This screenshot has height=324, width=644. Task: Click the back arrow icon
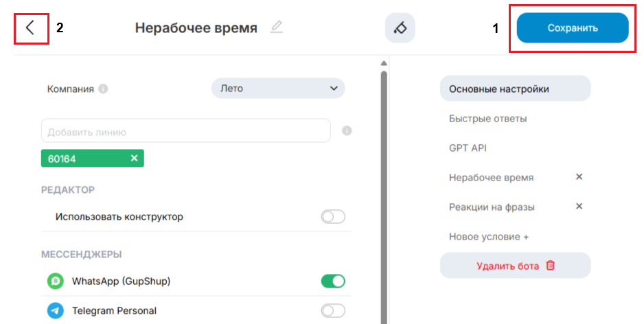click(30, 28)
